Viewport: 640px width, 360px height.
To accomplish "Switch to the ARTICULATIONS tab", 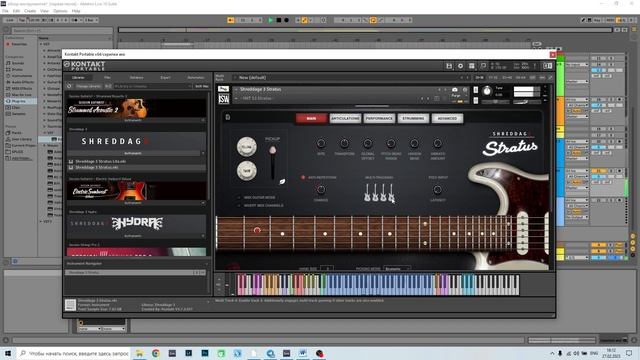I will (x=345, y=118).
